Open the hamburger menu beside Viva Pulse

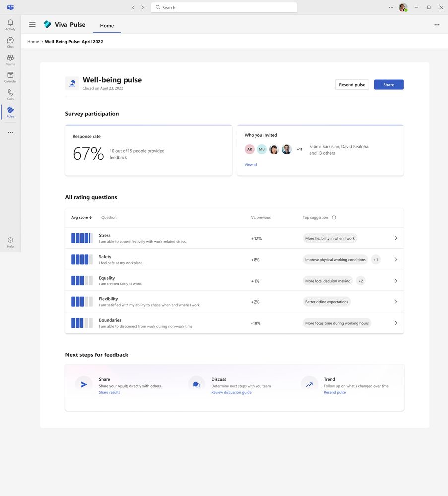[x=32, y=24]
